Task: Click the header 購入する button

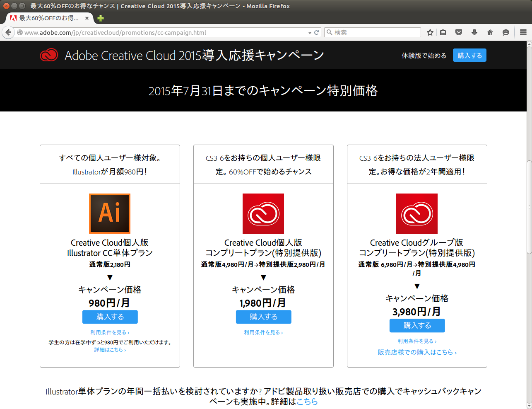Action: coord(469,56)
